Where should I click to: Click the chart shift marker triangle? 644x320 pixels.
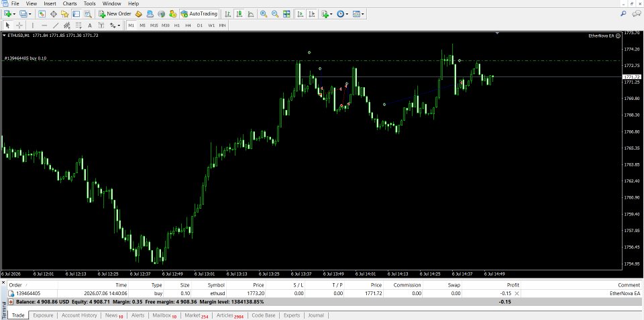(497, 34)
